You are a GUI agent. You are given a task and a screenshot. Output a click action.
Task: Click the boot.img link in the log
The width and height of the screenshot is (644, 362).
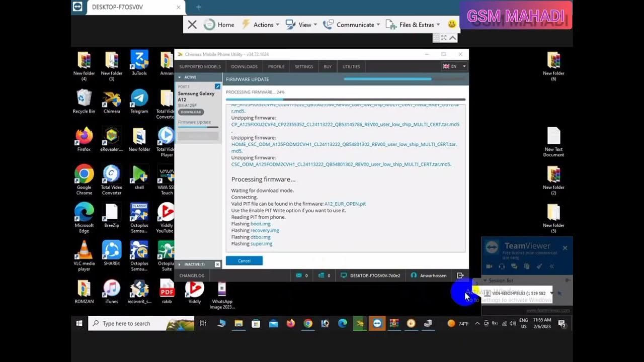click(x=261, y=224)
